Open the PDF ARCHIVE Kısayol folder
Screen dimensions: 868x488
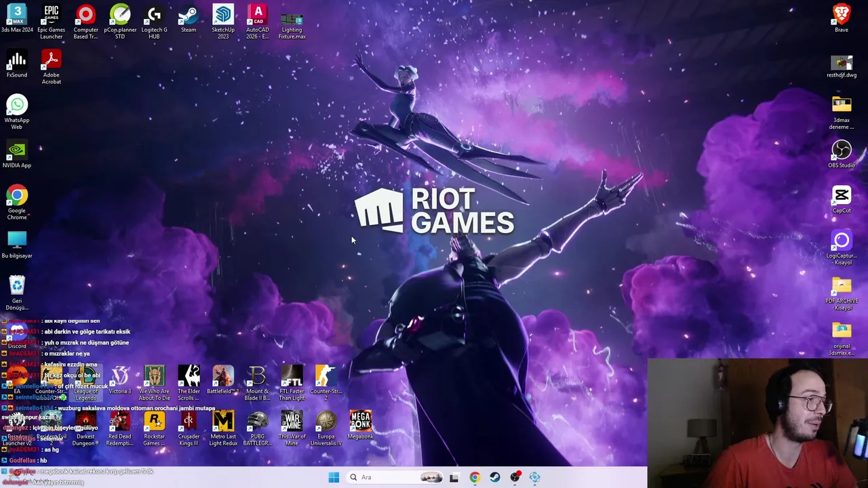pyautogui.click(x=842, y=292)
